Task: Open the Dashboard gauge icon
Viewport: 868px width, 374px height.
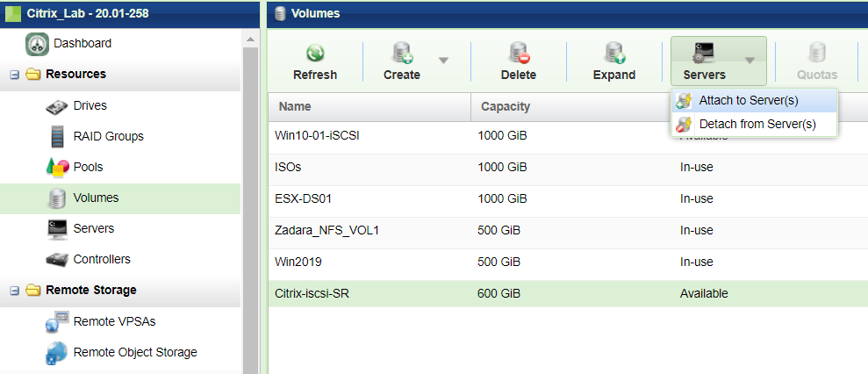Action: pyautogui.click(x=37, y=44)
